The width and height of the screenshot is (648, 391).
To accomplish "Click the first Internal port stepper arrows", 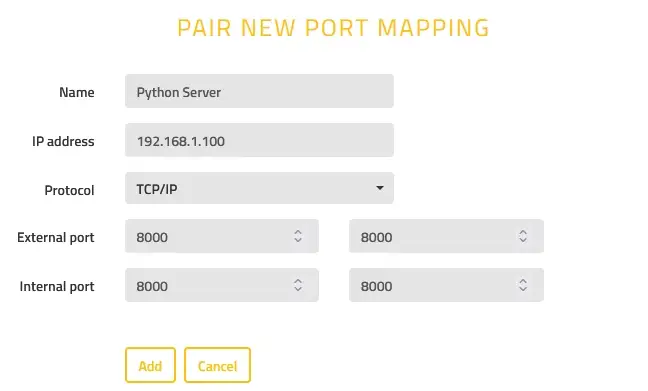I will (298, 285).
